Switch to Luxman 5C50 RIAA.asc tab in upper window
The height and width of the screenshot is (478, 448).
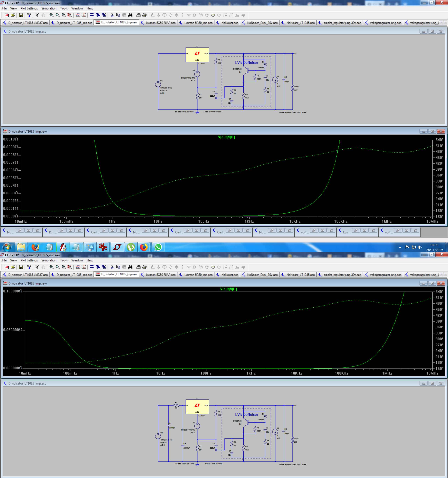158,23
